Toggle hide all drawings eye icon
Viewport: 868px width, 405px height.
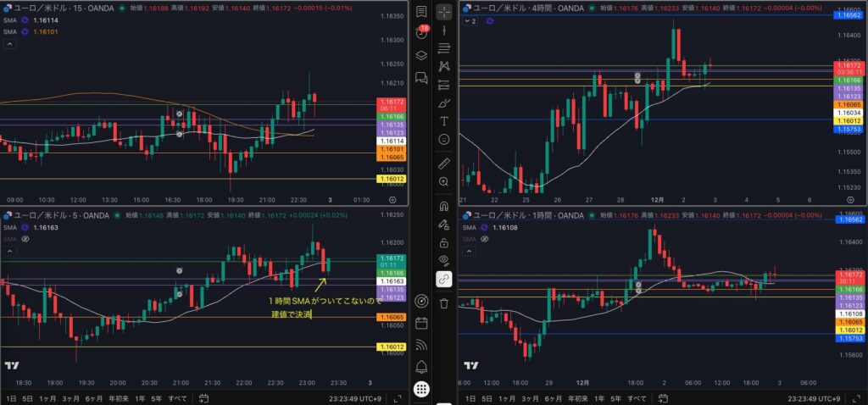click(444, 260)
